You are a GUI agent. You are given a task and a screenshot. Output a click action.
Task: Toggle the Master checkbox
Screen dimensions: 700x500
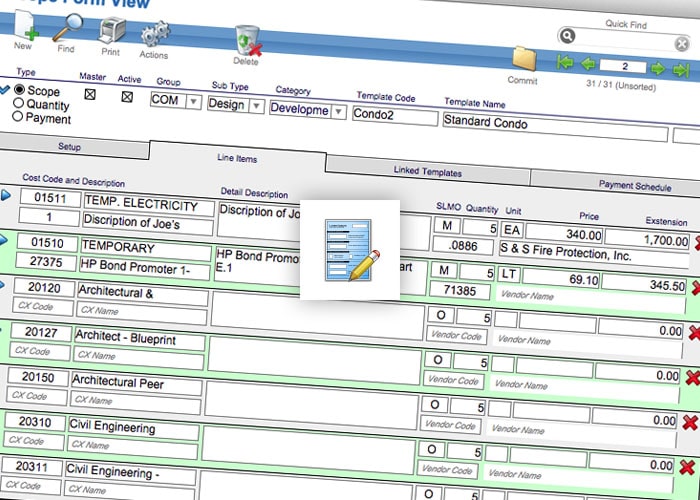pyautogui.click(x=90, y=94)
